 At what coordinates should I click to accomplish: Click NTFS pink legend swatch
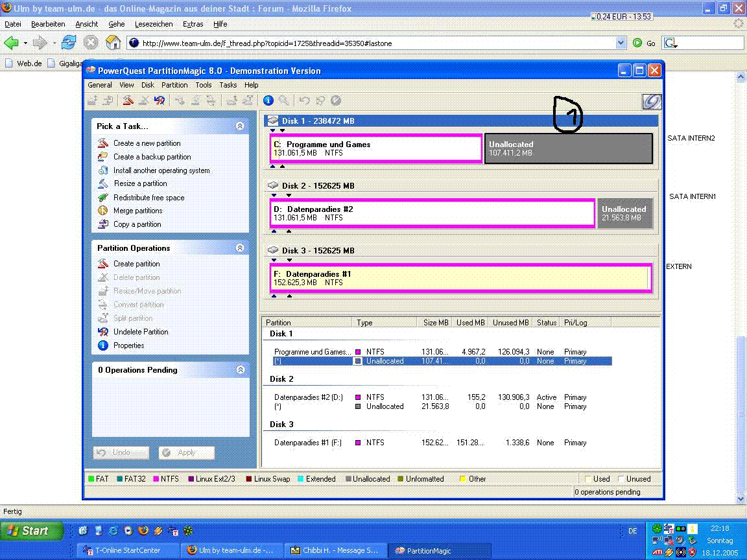pos(156,479)
